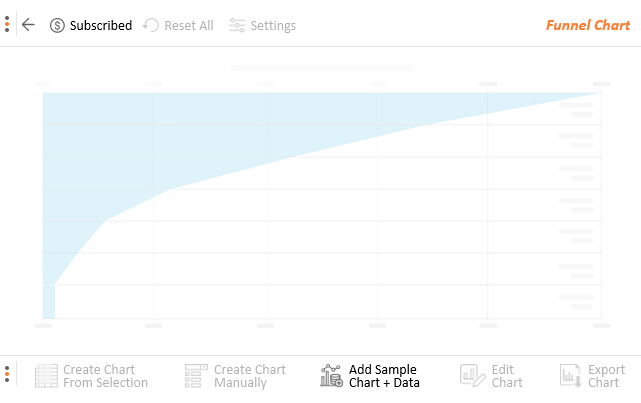Screen dimensions: 641x403
Task: Open Settings via its label
Action: coord(273,26)
